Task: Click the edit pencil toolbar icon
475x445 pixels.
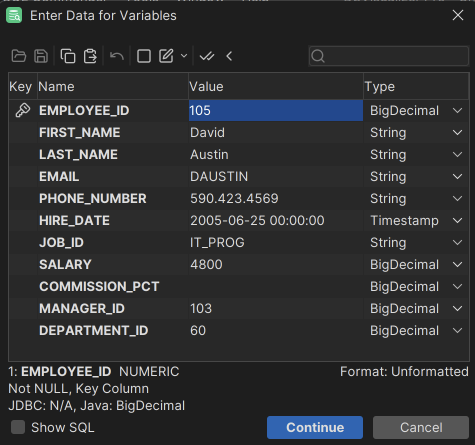Action: tap(166, 56)
